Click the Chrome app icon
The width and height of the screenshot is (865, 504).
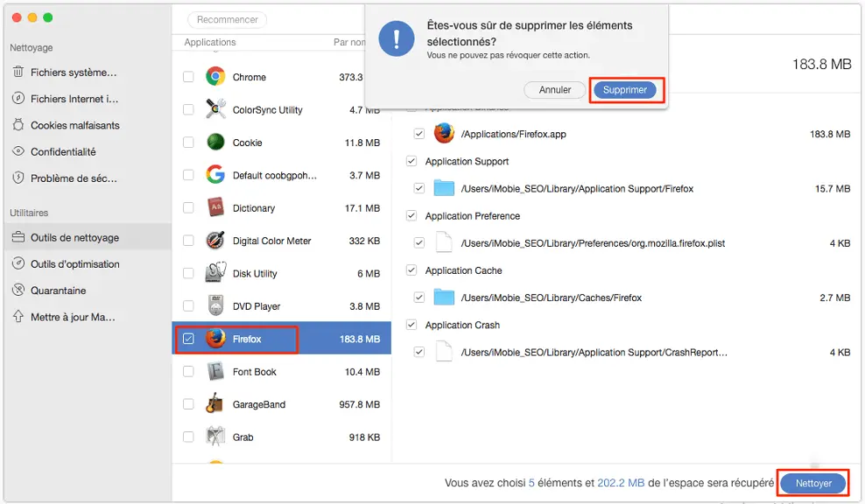click(215, 77)
